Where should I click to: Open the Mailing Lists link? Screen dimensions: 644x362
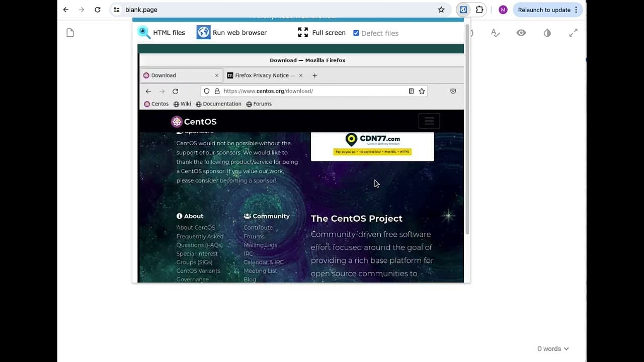coord(260,245)
